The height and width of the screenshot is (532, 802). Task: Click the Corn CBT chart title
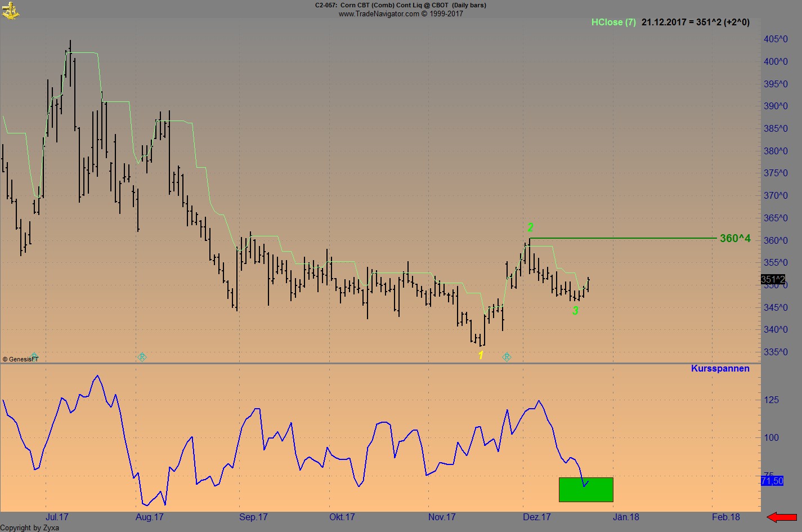[400, 5]
